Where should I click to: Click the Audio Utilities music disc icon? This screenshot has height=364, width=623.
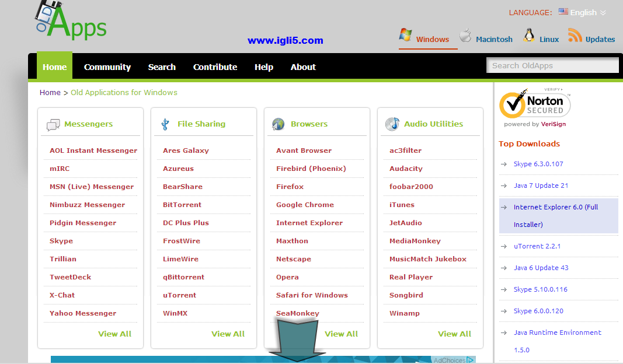pyautogui.click(x=392, y=124)
